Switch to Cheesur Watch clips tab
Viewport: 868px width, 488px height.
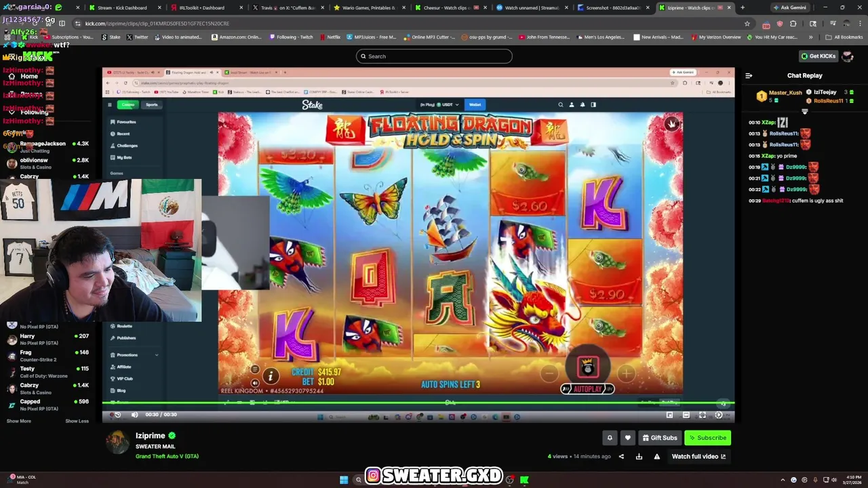coord(451,7)
